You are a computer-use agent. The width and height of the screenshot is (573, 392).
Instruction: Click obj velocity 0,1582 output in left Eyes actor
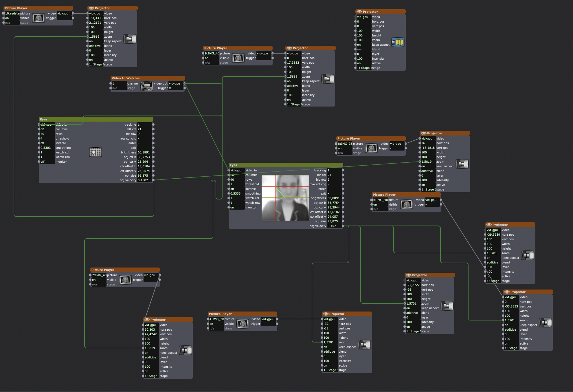click(x=144, y=180)
